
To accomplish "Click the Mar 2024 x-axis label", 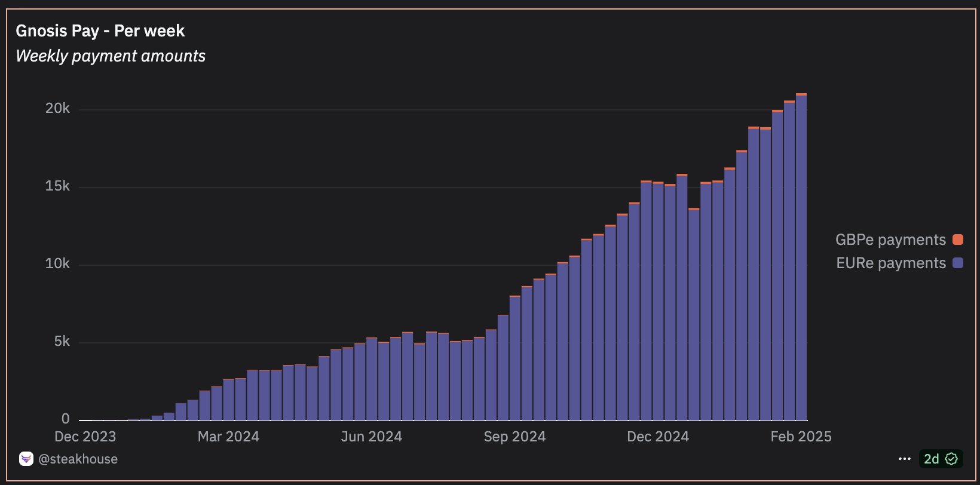I will [228, 437].
